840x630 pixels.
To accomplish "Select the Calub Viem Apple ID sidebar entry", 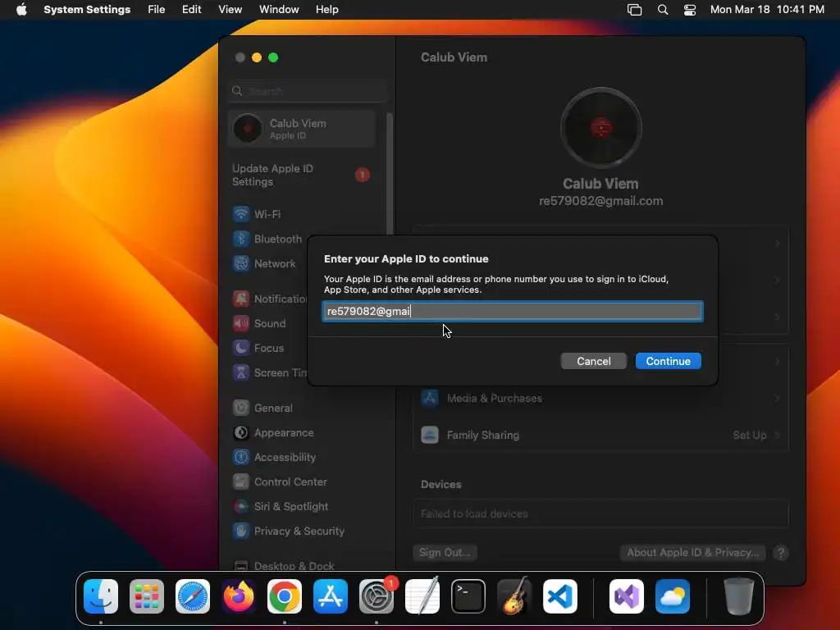I will [302, 129].
